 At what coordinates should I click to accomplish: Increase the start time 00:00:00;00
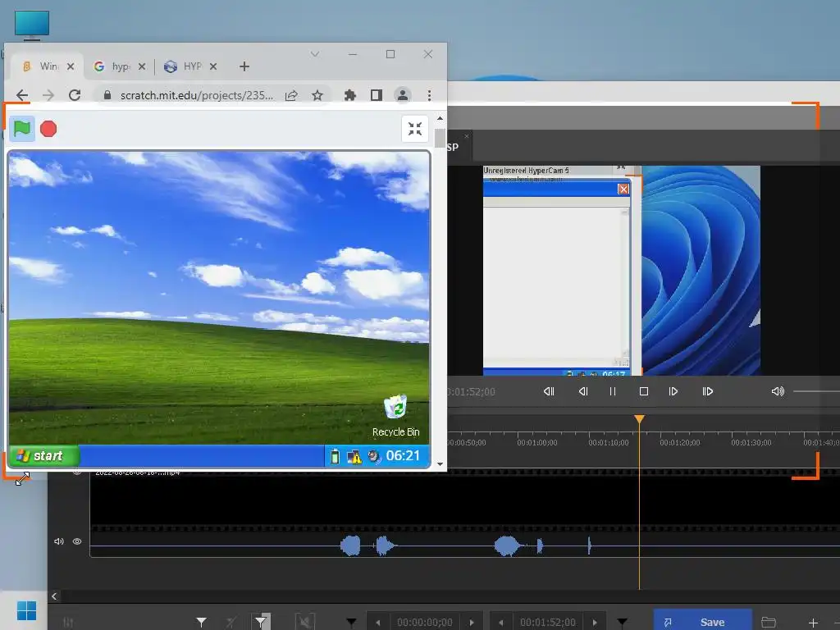point(472,623)
